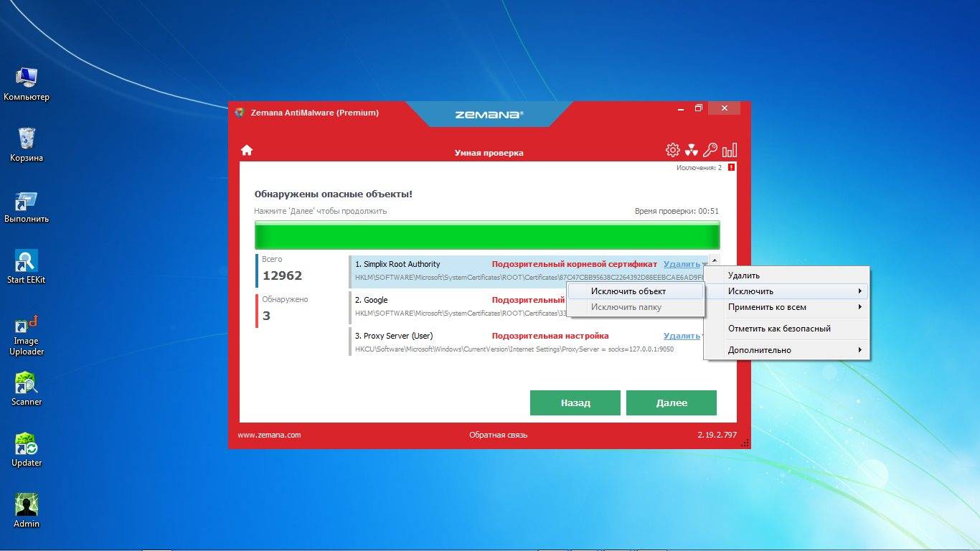Click Подозрительный корневой сертификат label on Simplix row
The image size is (980, 551).
(x=574, y=264)
